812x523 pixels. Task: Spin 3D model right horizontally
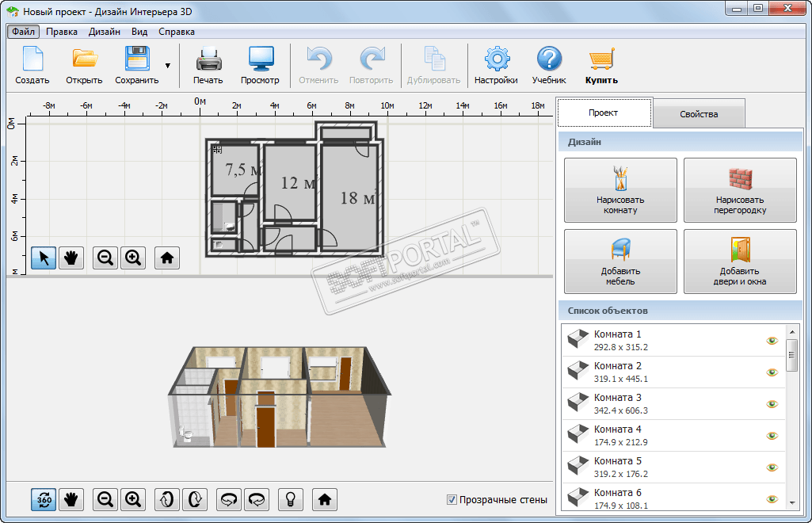click(257, 500)
